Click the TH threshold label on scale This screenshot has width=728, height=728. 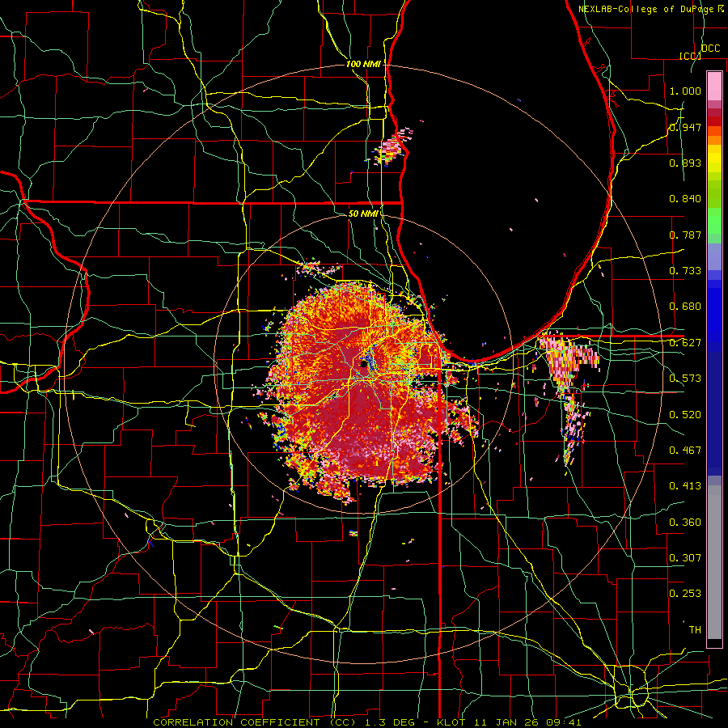coord(695,629)
